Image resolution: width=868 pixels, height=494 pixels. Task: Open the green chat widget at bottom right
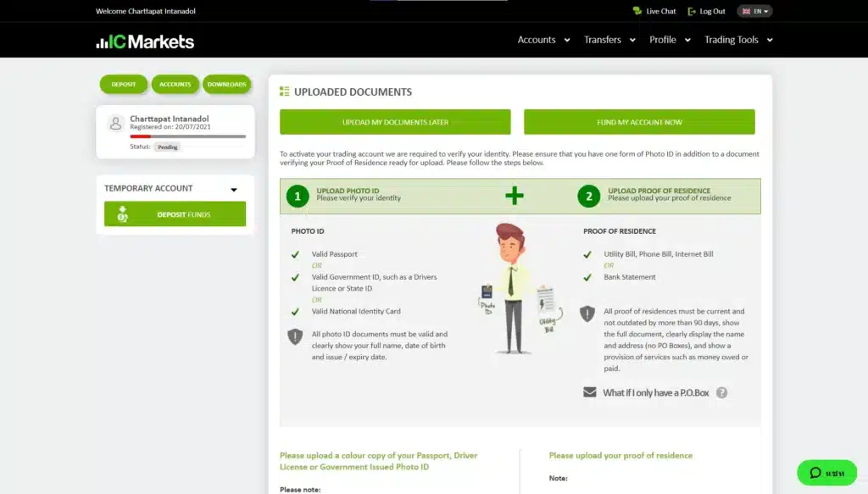[x=826, y=473]
